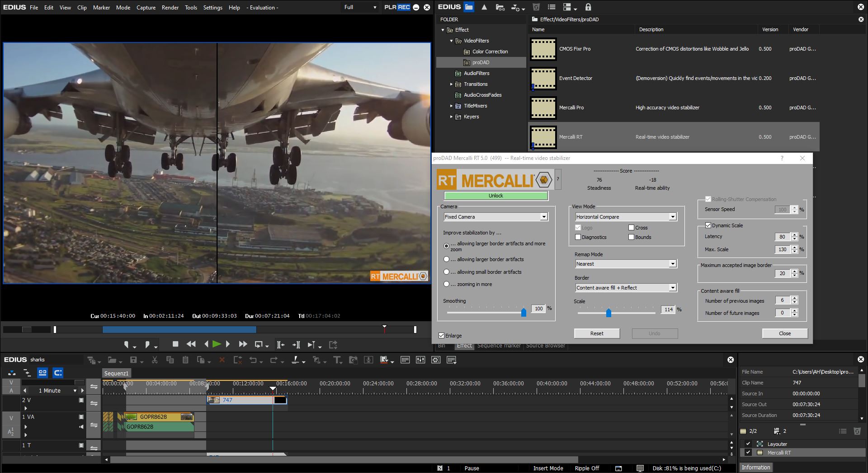Open the bin trash
The image size is (868, 473).
tap(536, 7)
